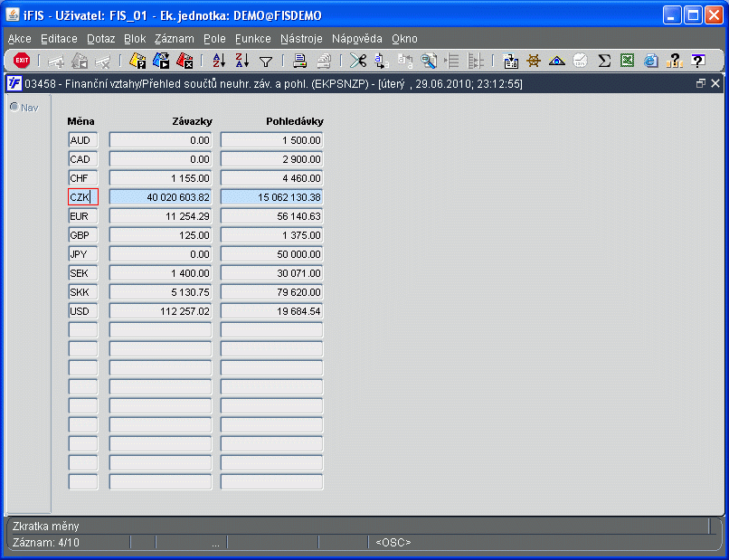The image size is (729, 560).
Task: Click the Pohledávky column header
Action: [295, 121]
